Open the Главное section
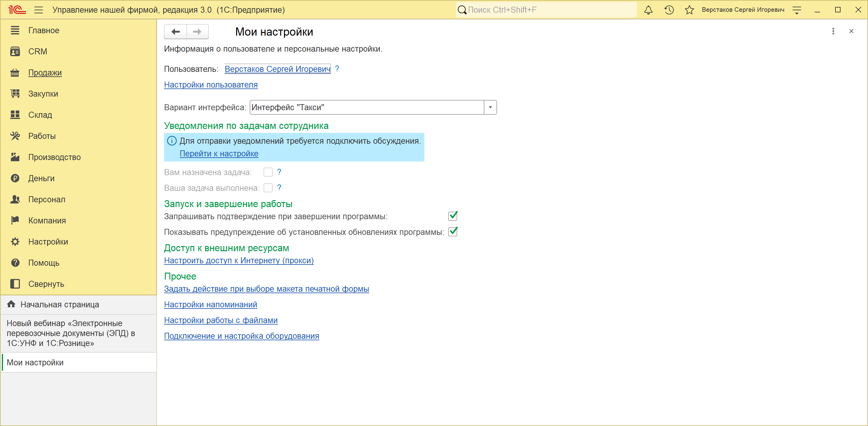This screenshot has width=868, height=426. tap(44, 30)
